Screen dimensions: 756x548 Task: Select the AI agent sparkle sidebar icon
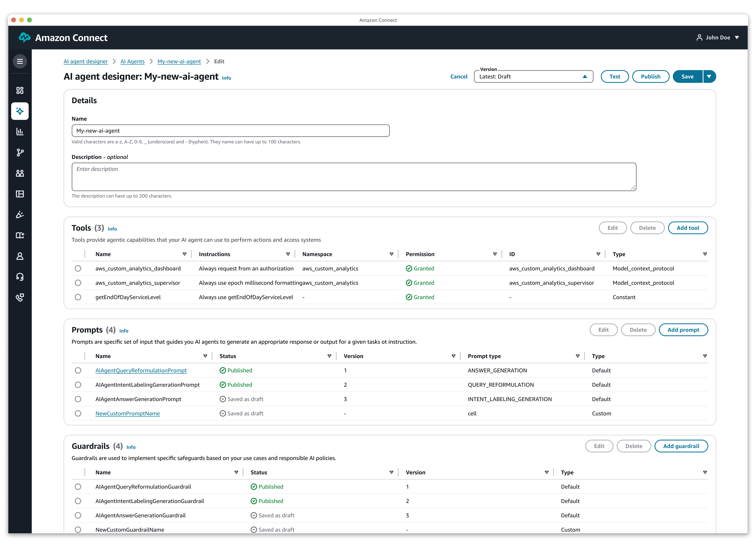pos(20,111)
